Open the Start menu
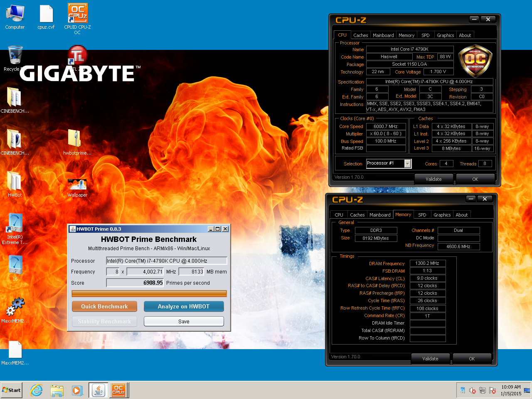Viewport: 532px width, 399px height. click(x=12, y=390)
